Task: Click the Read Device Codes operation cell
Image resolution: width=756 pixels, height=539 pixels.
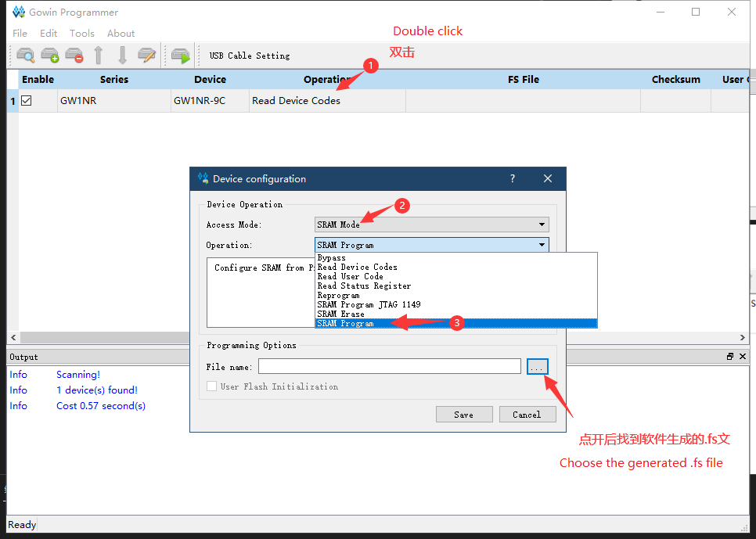Action: click(328, 101)
